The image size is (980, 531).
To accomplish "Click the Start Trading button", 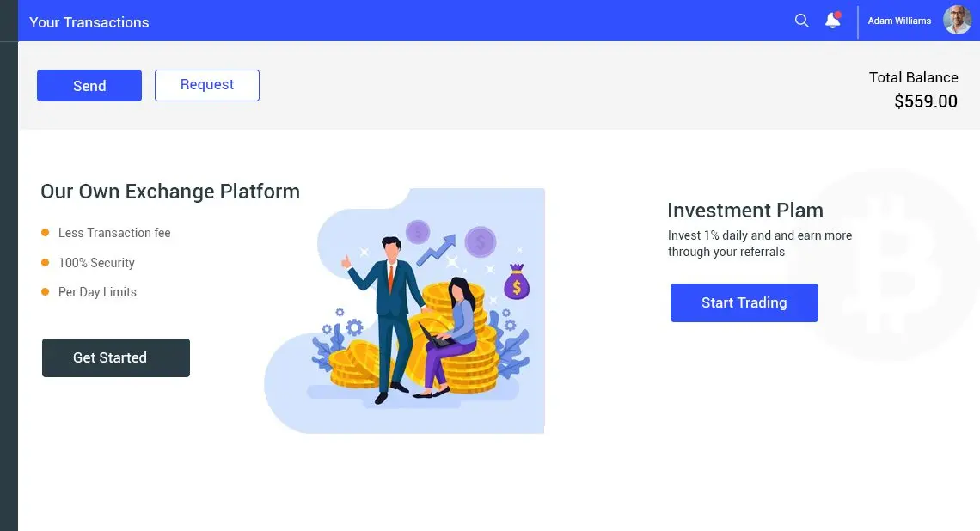I will (744, 302).
